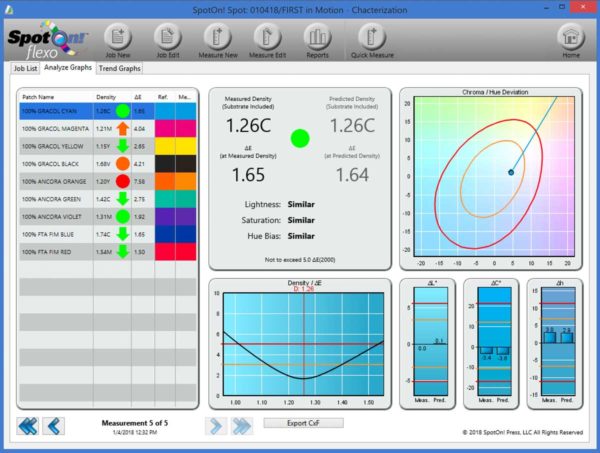The image size is (600, 453).
Task: Click the ΔC* bar chart
Action: (x=494, y=341)
